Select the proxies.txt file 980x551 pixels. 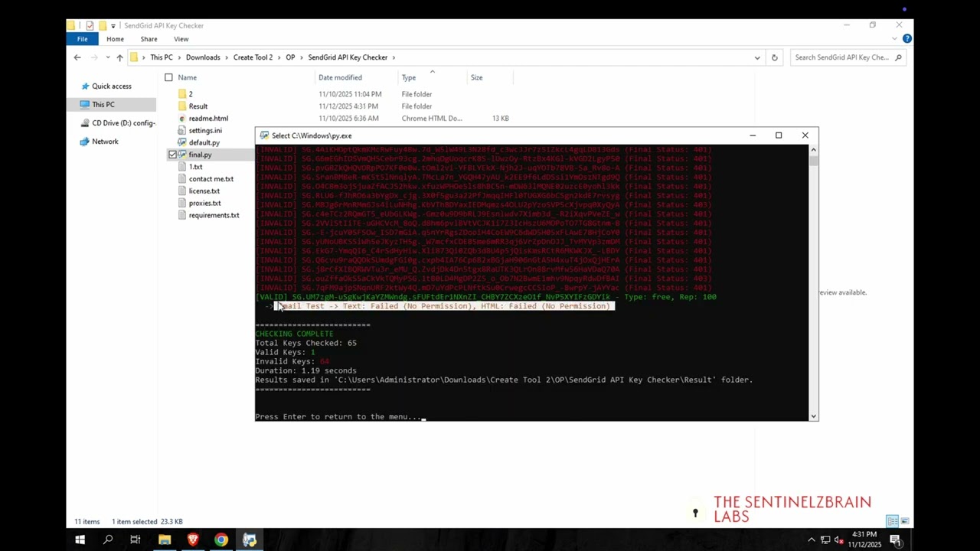[204, 204]
